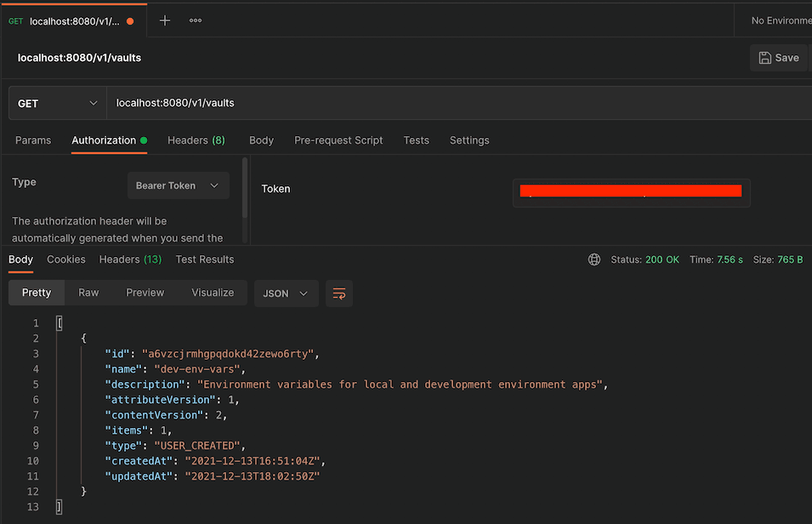Click the "USER_CREATED" type value

pyautogui.click(x=196, y=446)
